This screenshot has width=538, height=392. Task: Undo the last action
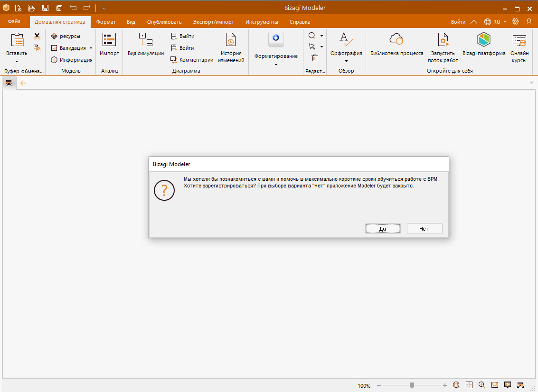[73, 8]
